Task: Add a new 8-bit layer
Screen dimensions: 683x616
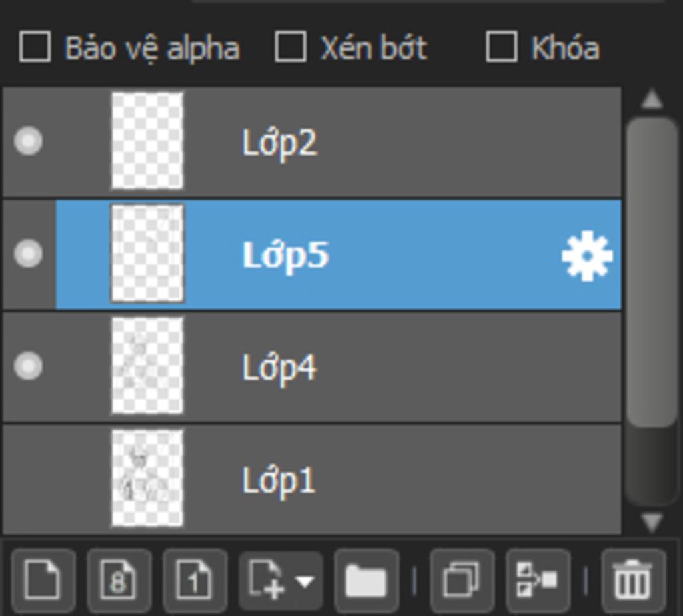Action: click(x=119, y=579)
